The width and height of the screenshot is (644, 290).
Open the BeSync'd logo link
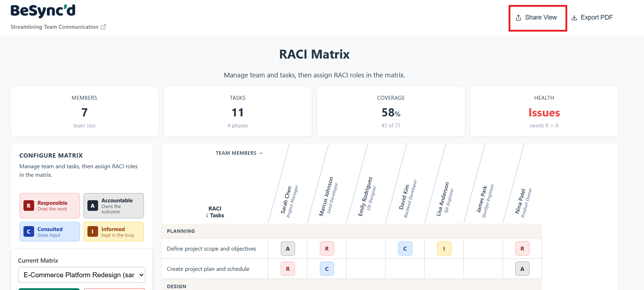[43, 11]
